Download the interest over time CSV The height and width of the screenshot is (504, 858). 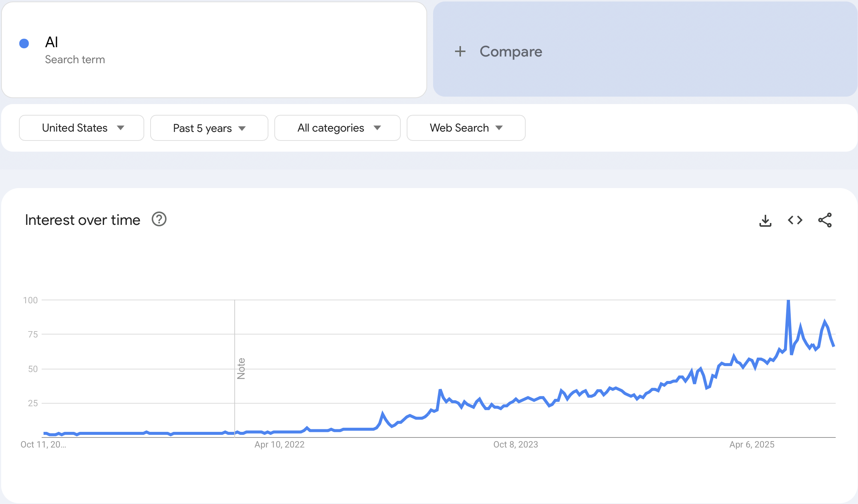coord(765,220)
